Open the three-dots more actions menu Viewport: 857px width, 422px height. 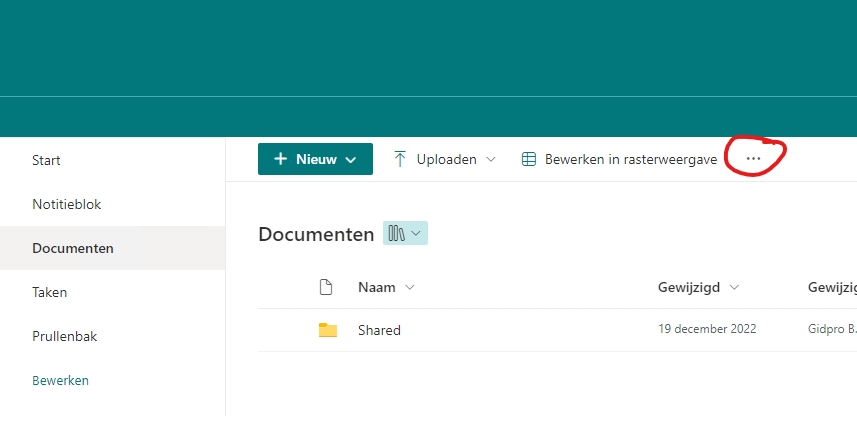point(753,159)
